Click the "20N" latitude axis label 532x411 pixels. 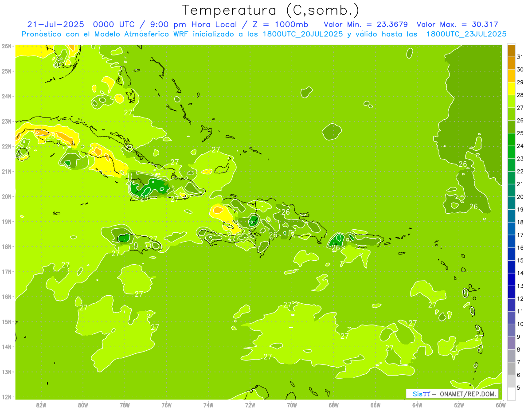coord(7,196)
